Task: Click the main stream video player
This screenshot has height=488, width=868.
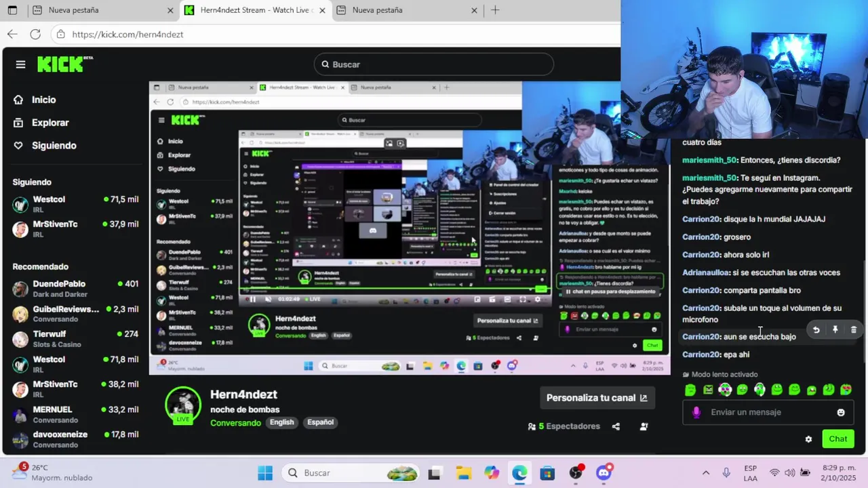Action: click(410, 228)
